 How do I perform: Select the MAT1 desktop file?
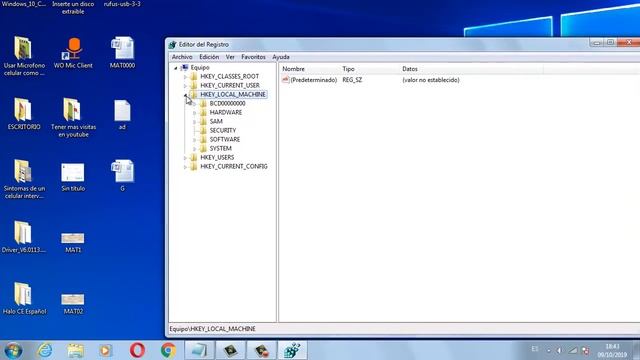[x=73, y=242]
